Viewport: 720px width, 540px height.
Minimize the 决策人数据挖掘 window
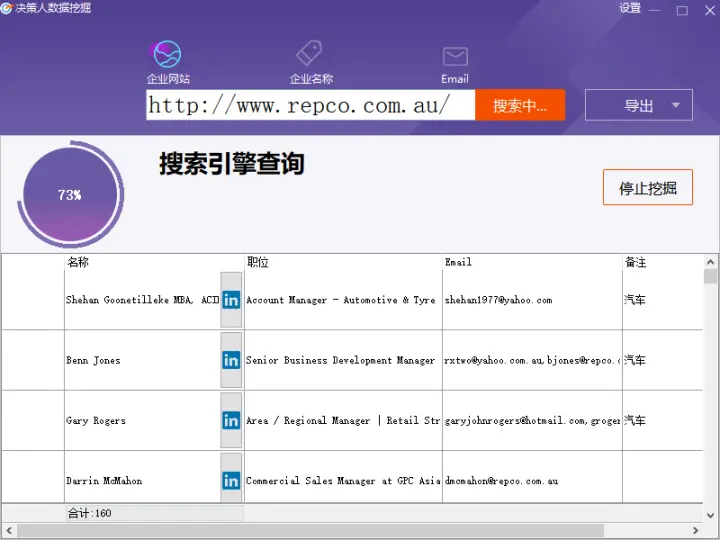(x=655, y=10)
